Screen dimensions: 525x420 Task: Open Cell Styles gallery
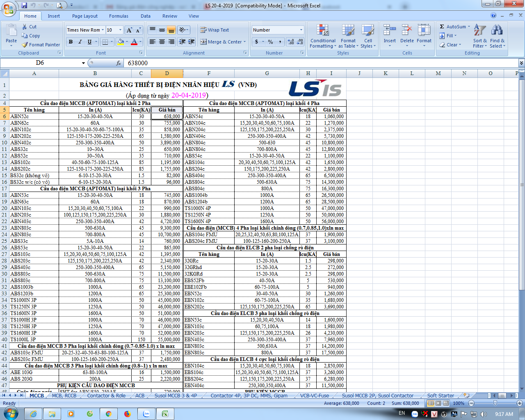(368, 36)
